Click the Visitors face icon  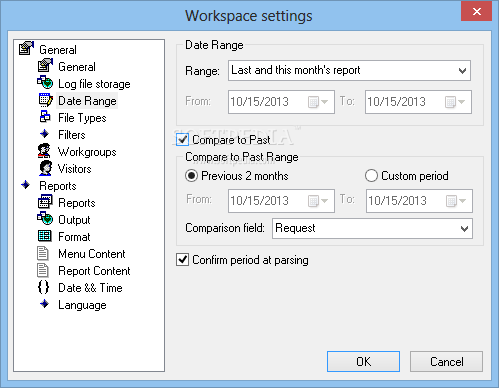[x=45, y=168]
